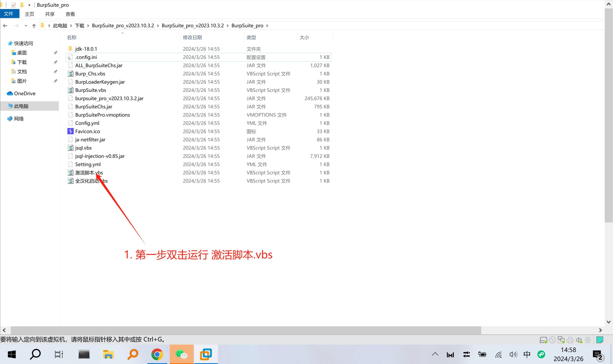The image size is (613, 364).
Task: Select BurpSuitePro.vmoptions file
Action: coord(102,115)
